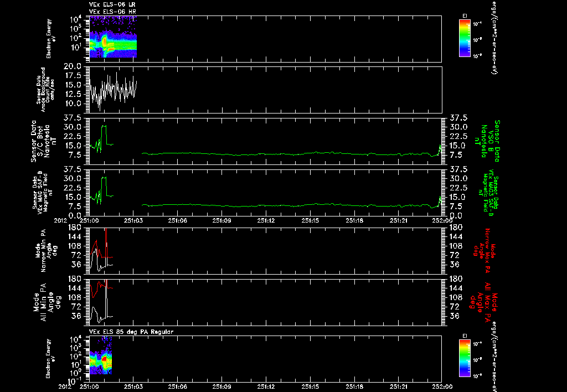Screen dimensions: 567x392
Task: Click the bottom 85 deg PA spectrogram data
Action: pyautogui.click(x=101, y=355)
